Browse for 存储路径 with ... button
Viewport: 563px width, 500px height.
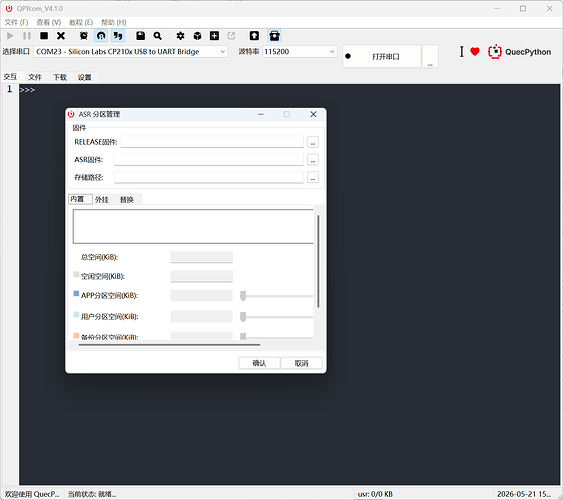[x=313, y=177]
